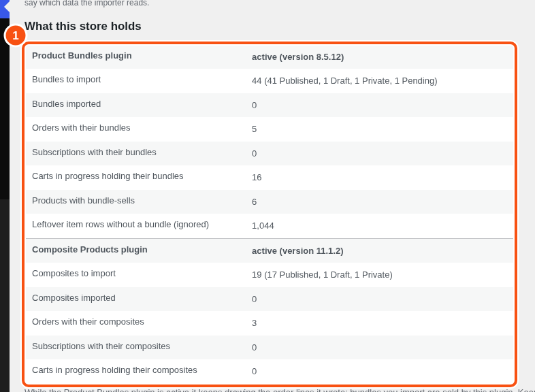This screenshot has height=392, width=535.
Task: Click the 5 value for Orders with their bundles
Action: (254, 129)
